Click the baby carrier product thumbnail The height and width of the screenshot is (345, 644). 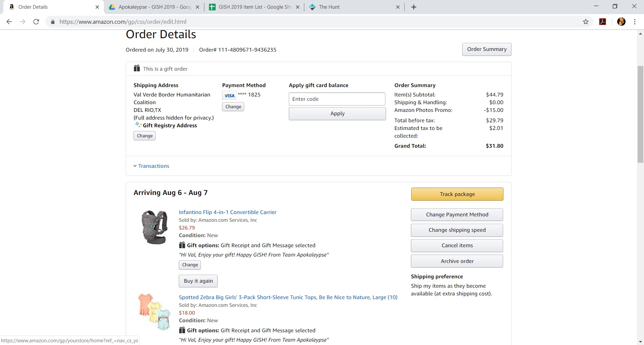click(x=154, y=227)
